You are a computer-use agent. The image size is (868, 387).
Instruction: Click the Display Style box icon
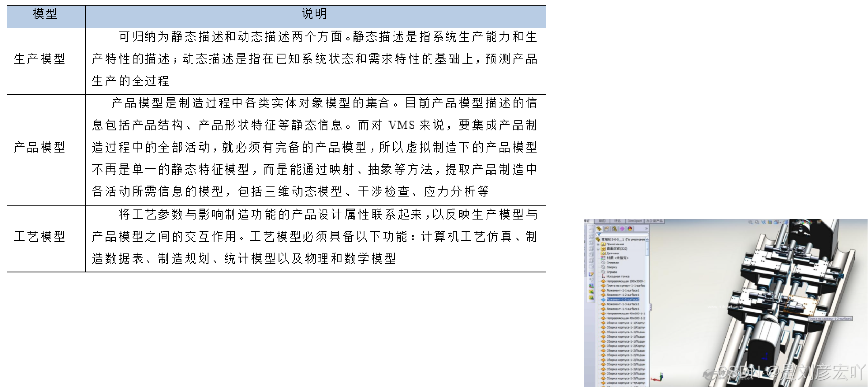coord(786,222)
